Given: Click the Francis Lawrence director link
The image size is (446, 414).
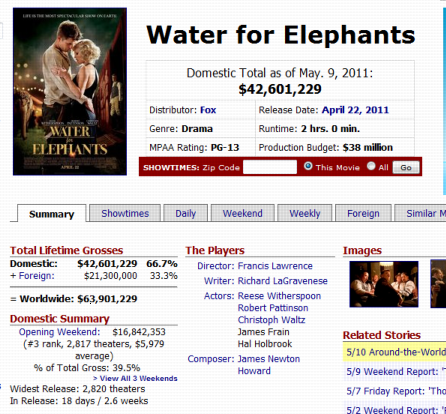Looking at the screenshot, I should tap(275, 266).
